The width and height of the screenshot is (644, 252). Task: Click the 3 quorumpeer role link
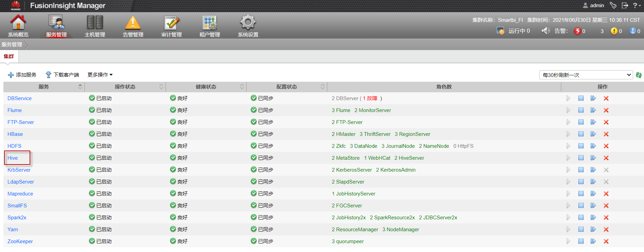pyautogui.click(x=348, y=241)
